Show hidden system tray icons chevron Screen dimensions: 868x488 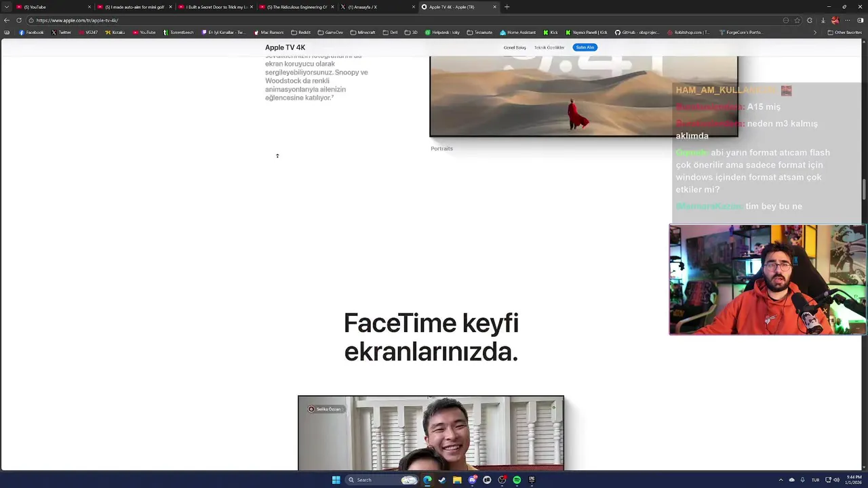(x=781, y=480)
